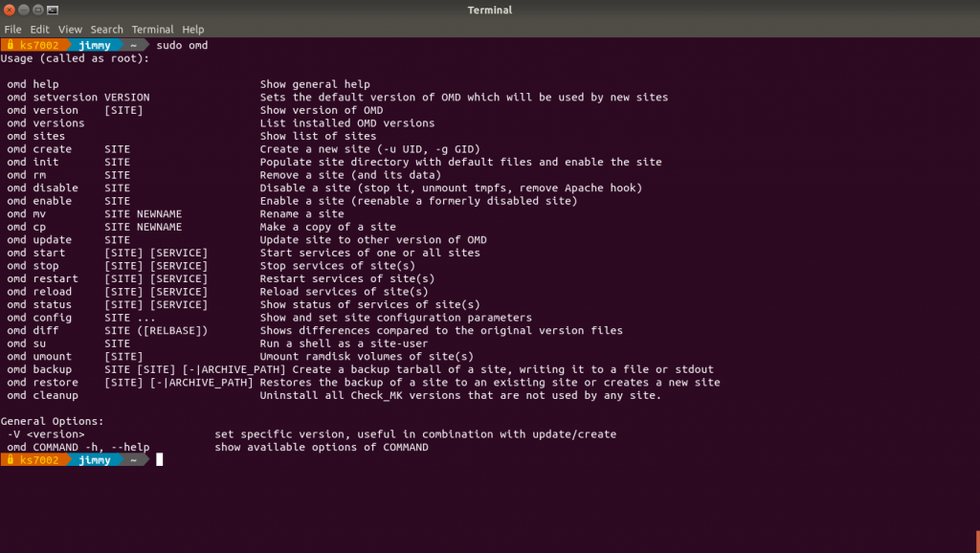Image resolution: width=980 pixels, height=553 pixels.
Task: Open the Help menu
Action: [193, 30]
